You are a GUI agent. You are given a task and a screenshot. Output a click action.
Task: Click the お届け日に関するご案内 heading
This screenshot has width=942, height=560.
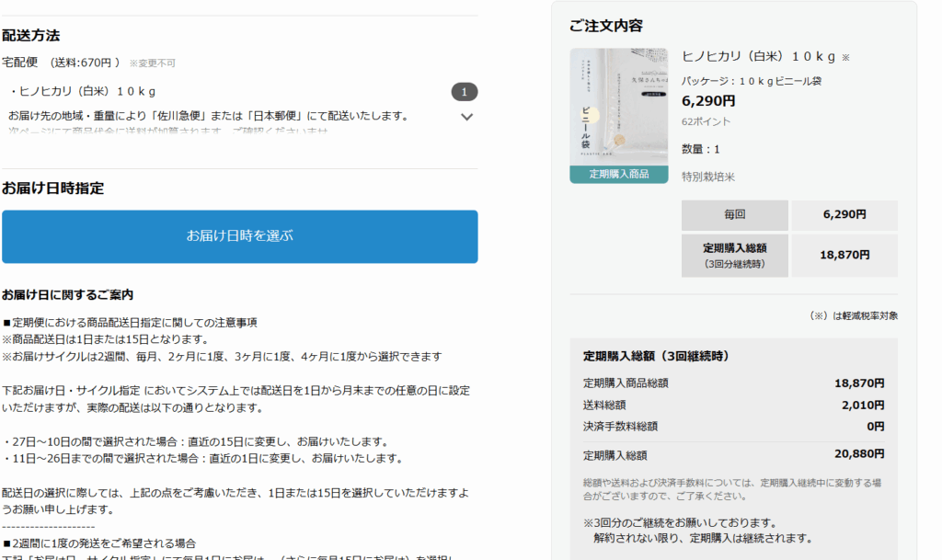pos(67,295)
